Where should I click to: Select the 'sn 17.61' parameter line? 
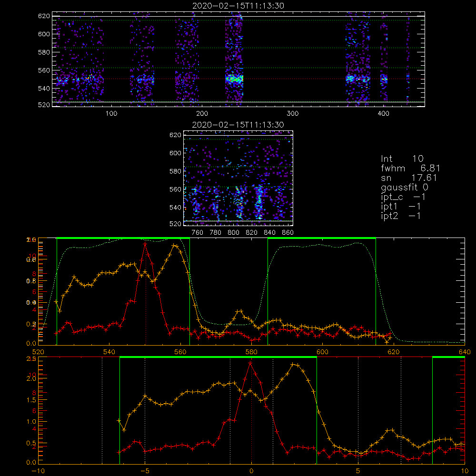tap(409, 178)
